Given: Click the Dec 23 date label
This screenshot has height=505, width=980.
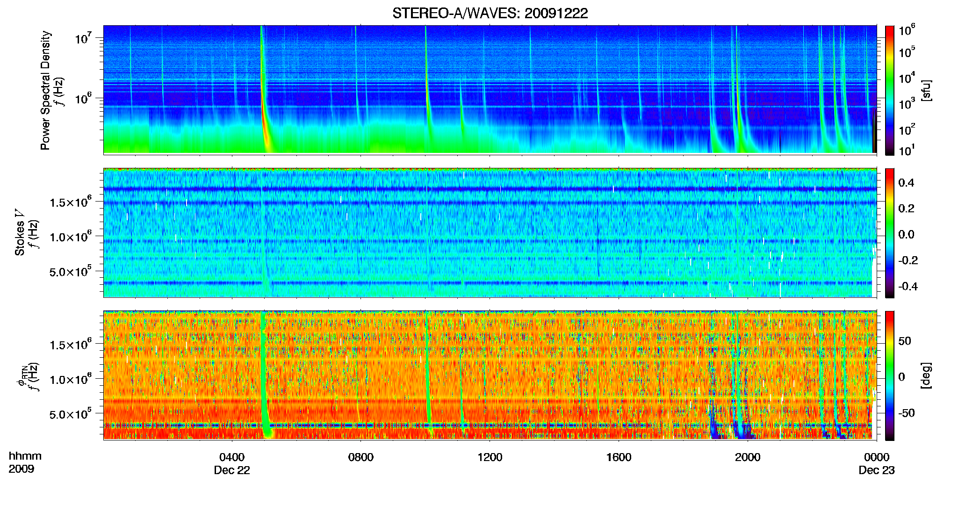Looking at the screenshot, I should (x=877, y=470).
